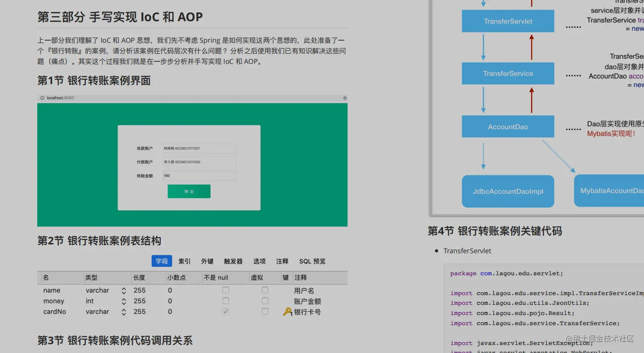The width and height of the screenshot is (644, 353).
Task: Click the length 255 in name row
Action: click(x=140, y=290)
